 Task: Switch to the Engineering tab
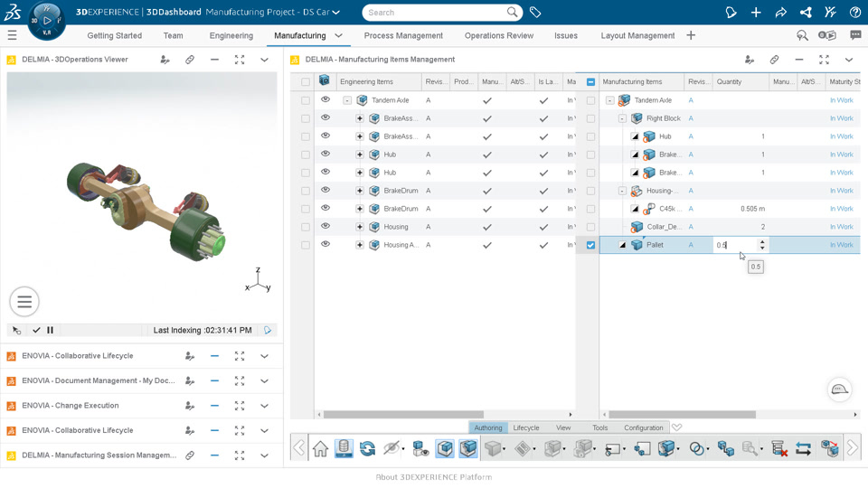tap(231, 35)
